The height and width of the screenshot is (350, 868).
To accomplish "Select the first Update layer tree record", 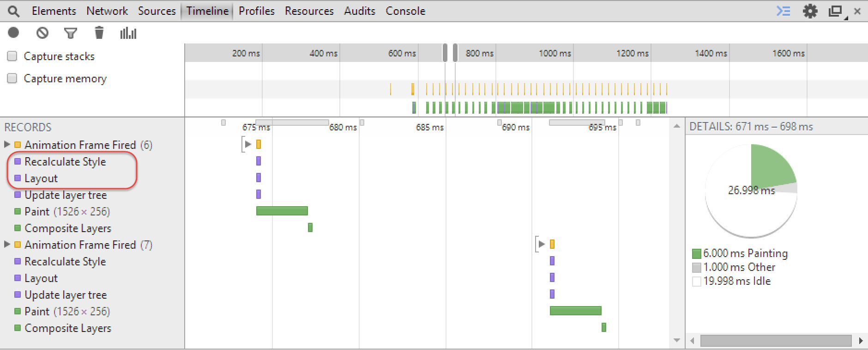I will click(66, 195).
